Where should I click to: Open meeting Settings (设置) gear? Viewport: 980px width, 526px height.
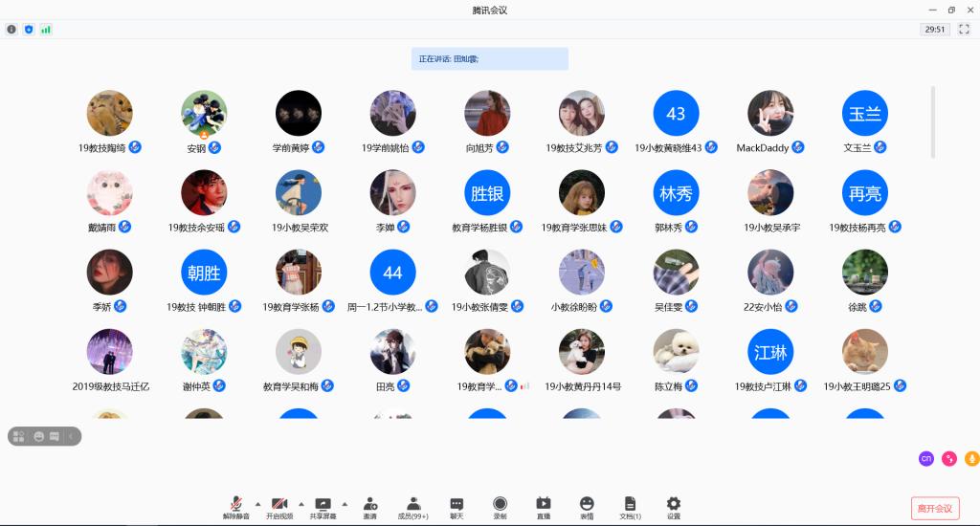(x=674, y=508)
